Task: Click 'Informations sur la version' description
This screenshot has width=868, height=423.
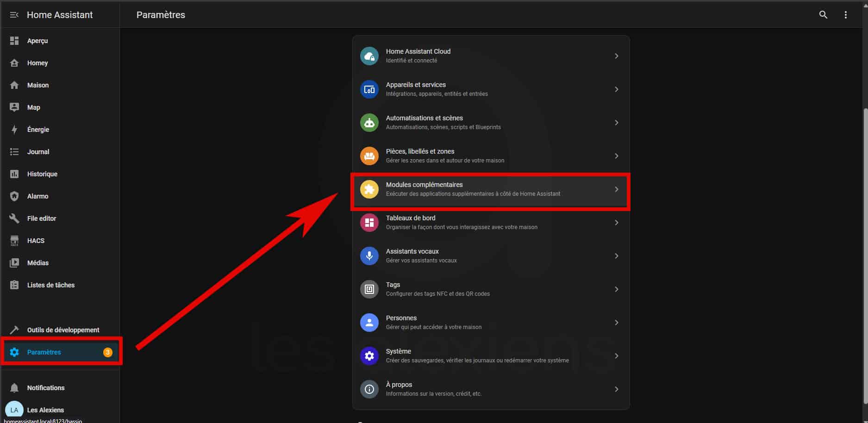Action: pyautogui.click(x=434, y=394)
